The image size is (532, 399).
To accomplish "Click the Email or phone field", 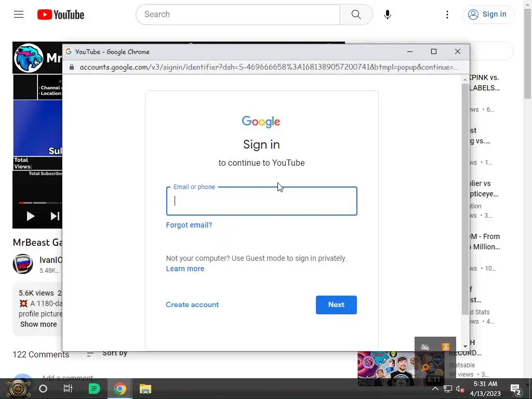I will (x=262, y=201).
